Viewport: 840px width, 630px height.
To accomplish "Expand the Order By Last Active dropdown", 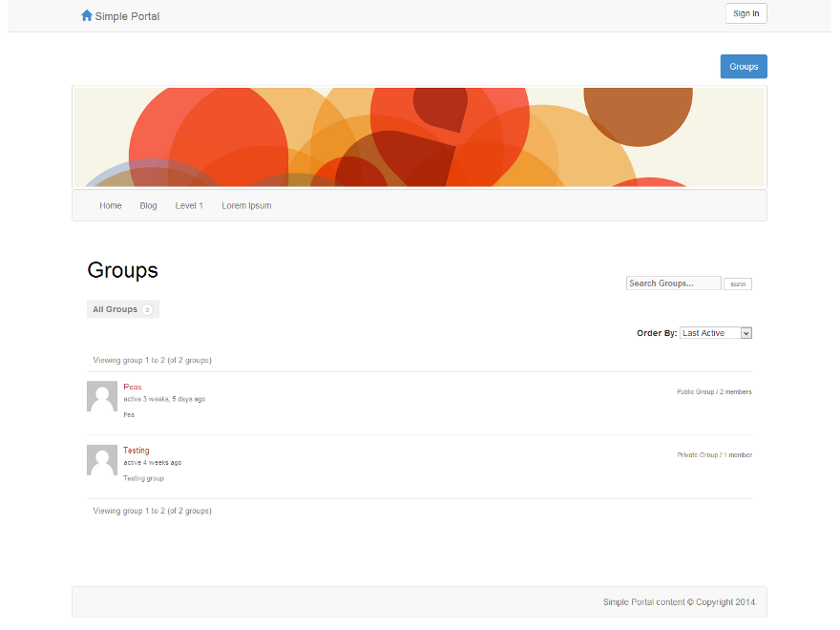I will (716, 333).
